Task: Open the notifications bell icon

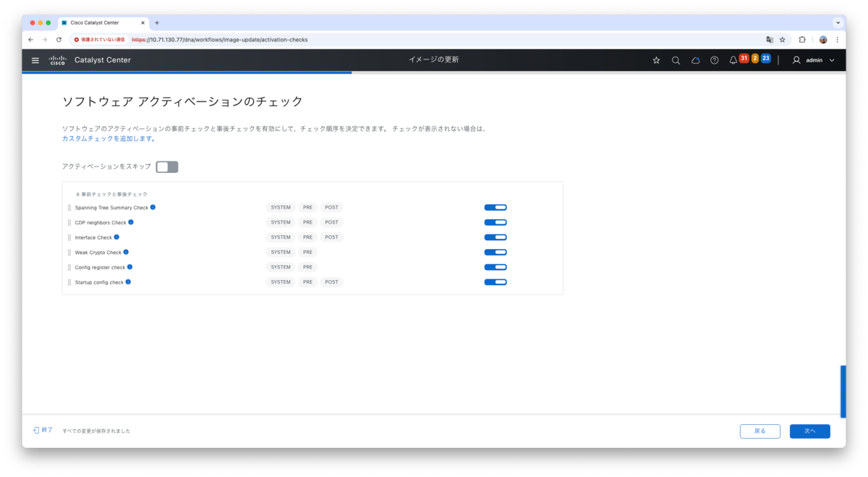Action: pyautogui.click(x=733, y=60)
